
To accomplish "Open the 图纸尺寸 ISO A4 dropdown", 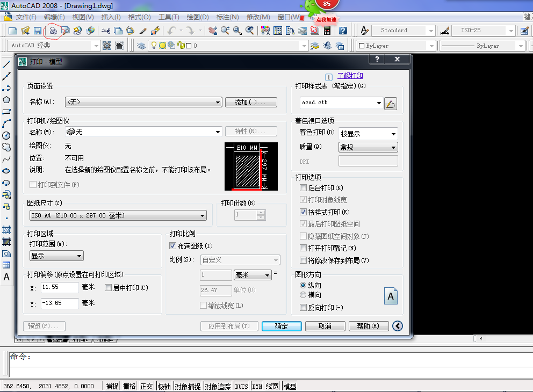I will (118, 215).
